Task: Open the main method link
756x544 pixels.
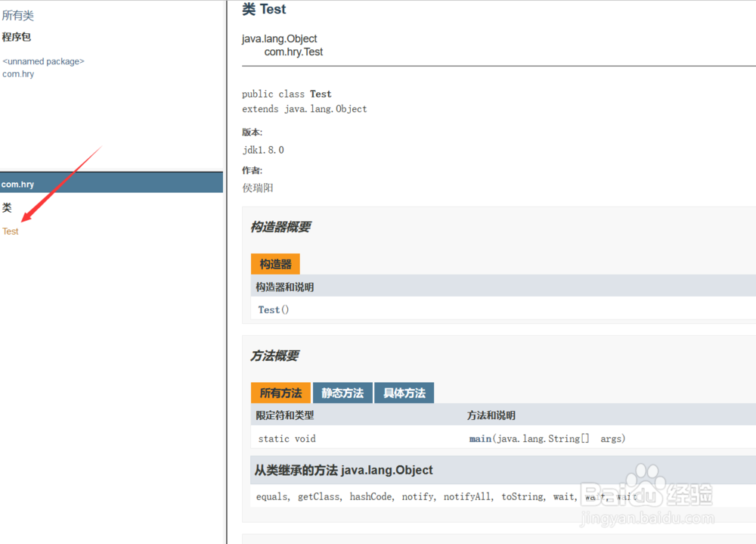Action: click(480, 439)
